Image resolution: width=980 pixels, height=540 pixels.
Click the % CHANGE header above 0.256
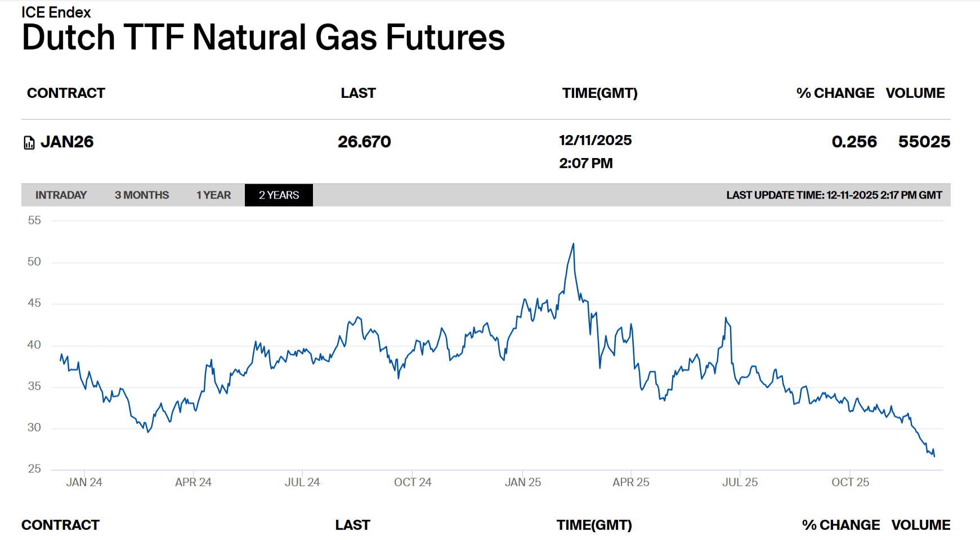[x=835, y=93]
